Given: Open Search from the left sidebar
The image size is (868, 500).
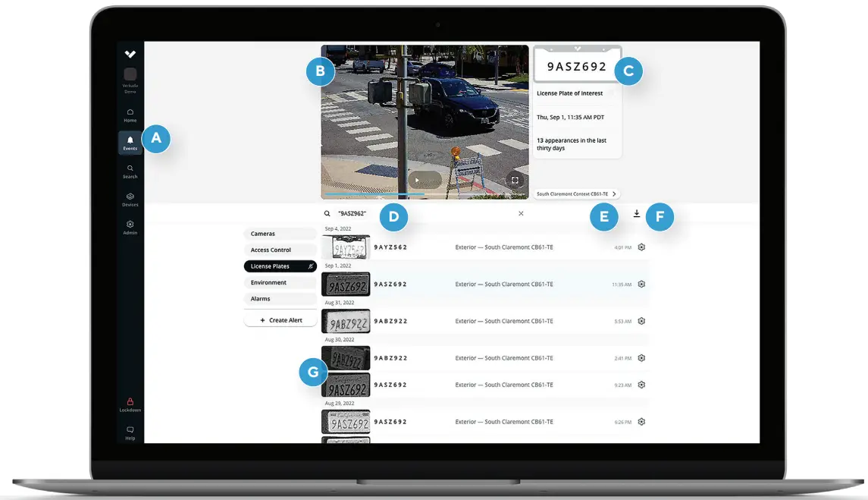Looking at the screenshot, I should (x=130, y=171).
